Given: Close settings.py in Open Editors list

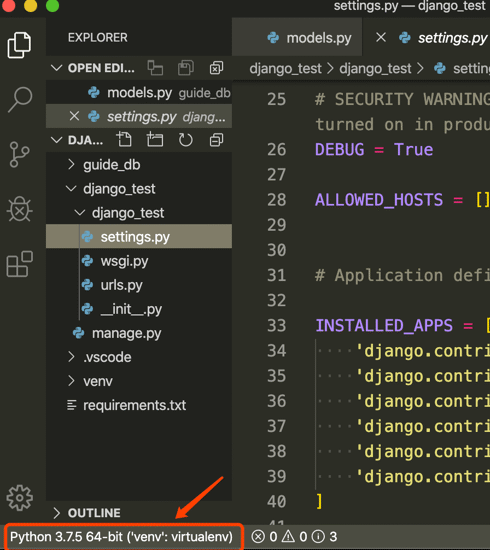Looking at the screenshot, I should click(x=74, y=116).
